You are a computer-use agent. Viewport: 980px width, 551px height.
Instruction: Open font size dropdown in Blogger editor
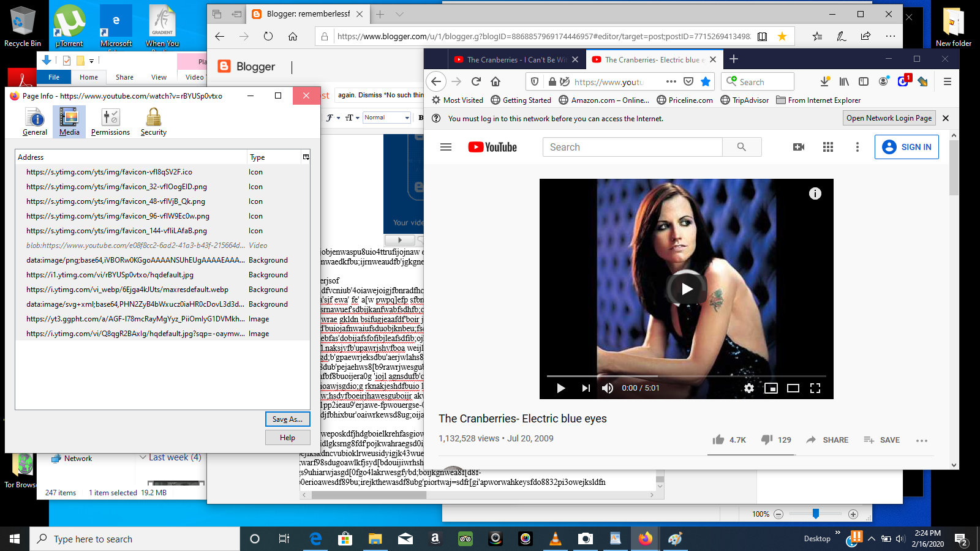[x=351, y=118]
